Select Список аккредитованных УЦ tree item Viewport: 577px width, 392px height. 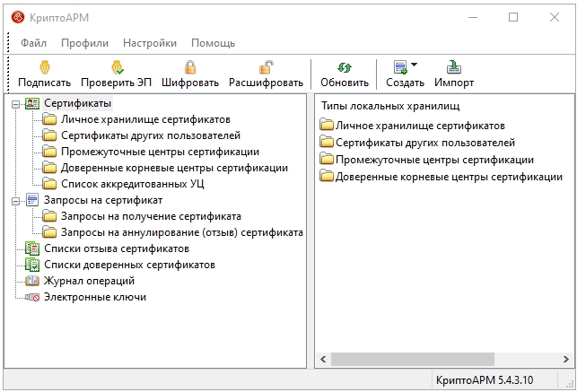tap(133, 184)
